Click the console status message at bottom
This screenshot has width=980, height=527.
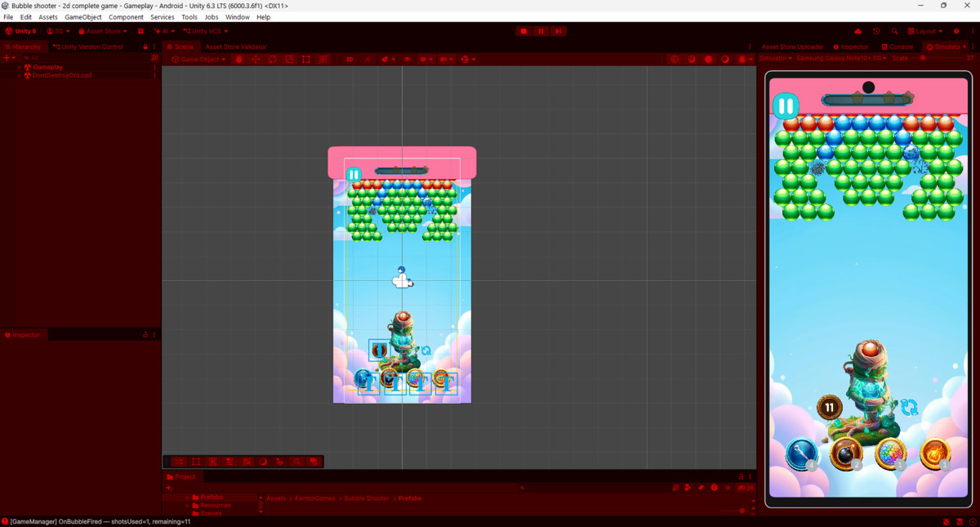point(100,521)
